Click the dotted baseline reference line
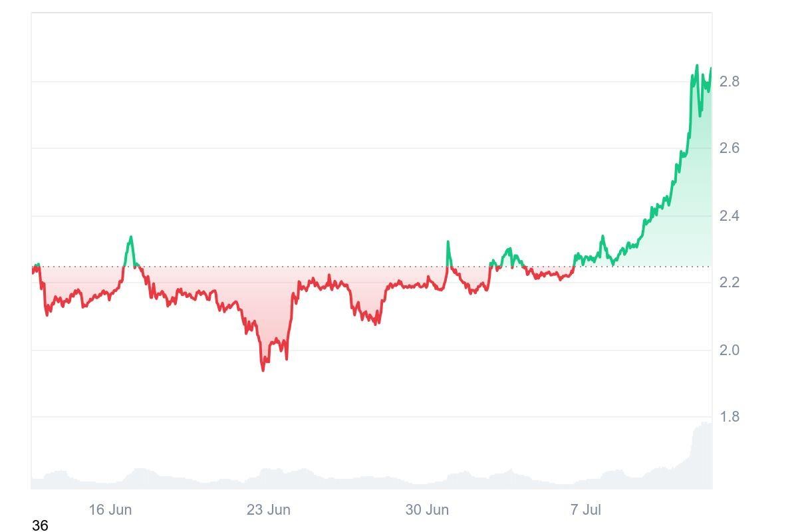798x532 pixels. [x=372, y=267]
